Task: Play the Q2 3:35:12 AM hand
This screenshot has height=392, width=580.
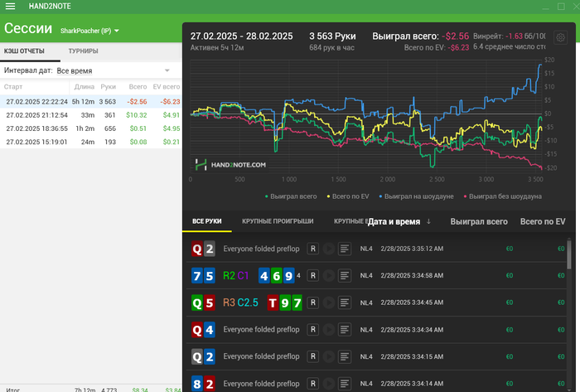Action: pyautogui.click(x=328, y=249)
